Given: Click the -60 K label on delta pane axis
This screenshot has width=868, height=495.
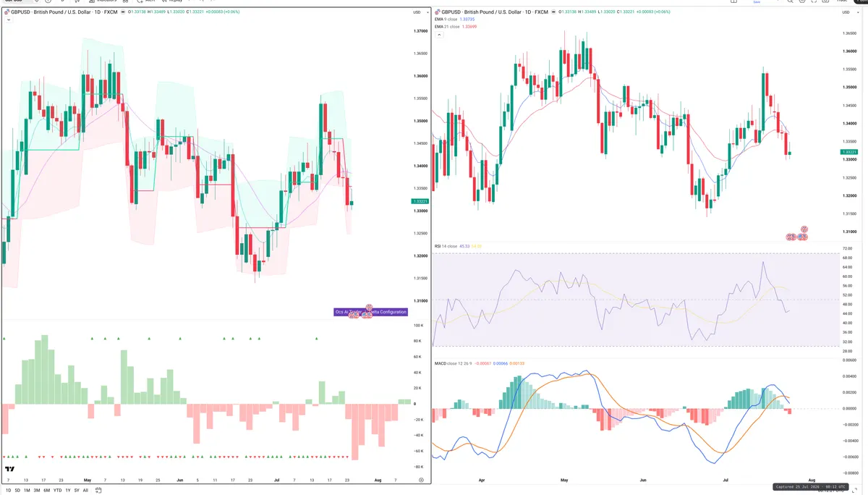Looking at the screenshot, I should (418, 451).
